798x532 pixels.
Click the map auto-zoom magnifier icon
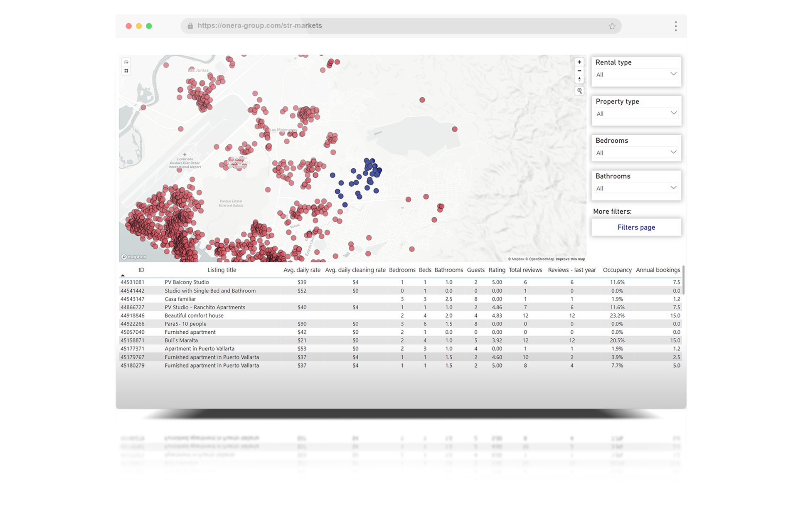coord(579,91)
